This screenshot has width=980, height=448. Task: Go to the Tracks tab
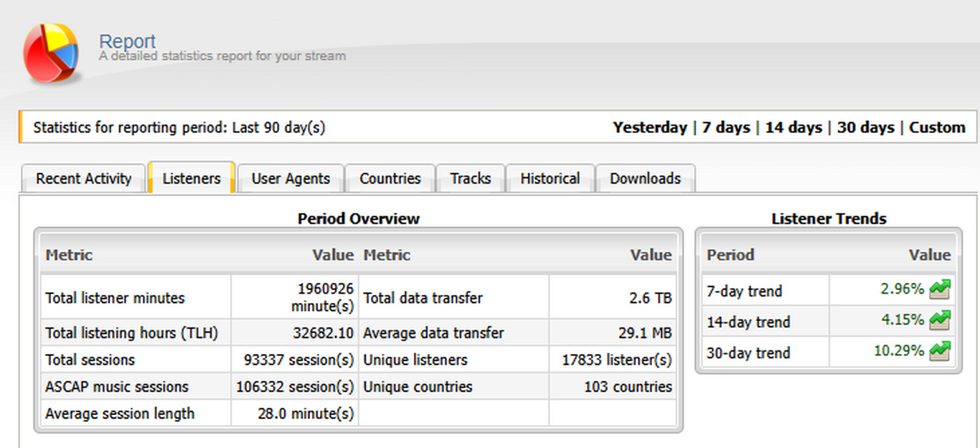(471, 179)
